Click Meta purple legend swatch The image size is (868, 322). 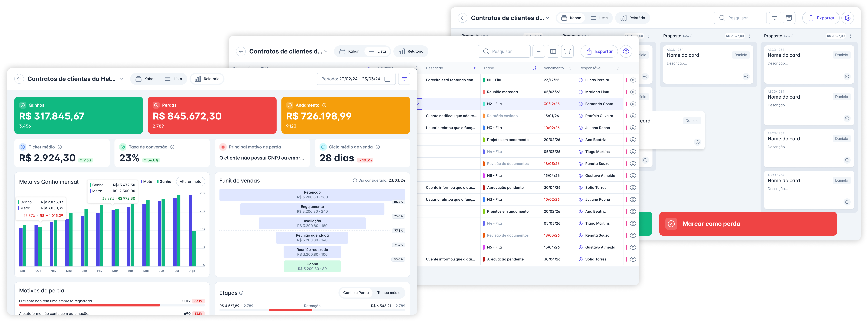141,181
